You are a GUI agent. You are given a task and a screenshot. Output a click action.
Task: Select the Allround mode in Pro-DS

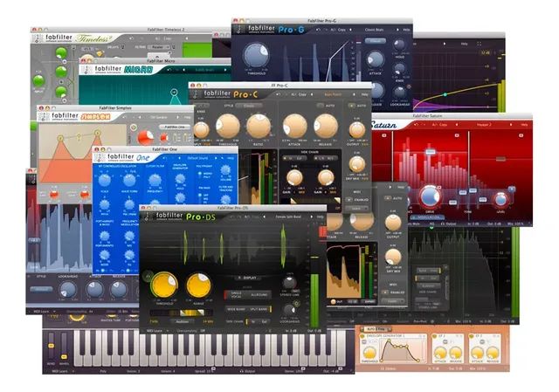pyautogui.click(x=259, y=295)
